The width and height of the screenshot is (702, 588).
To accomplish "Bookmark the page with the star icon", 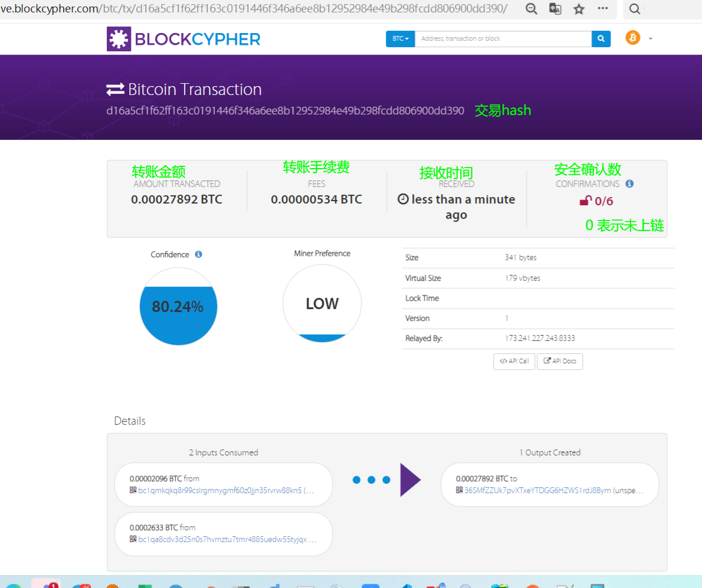I will [x=579, y=9].
